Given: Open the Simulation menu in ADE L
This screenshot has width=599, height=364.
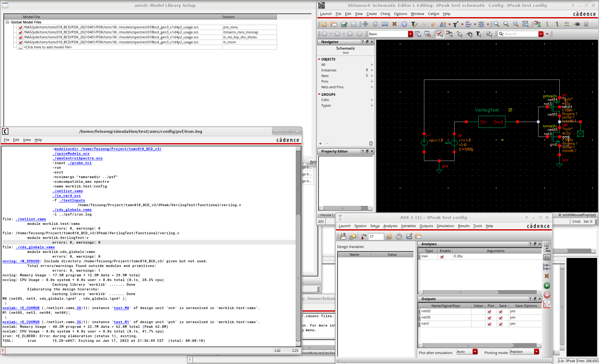Looking at the screenshot, I should [445, 226].
